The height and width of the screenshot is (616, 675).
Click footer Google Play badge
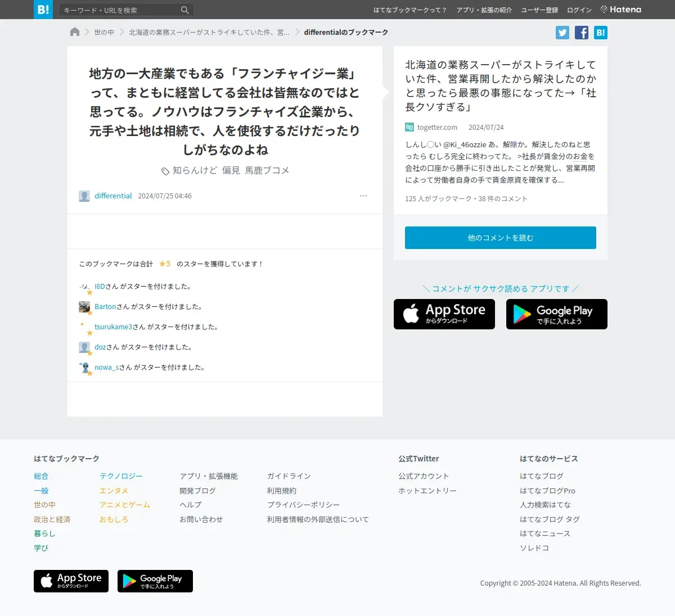point(155,581)
